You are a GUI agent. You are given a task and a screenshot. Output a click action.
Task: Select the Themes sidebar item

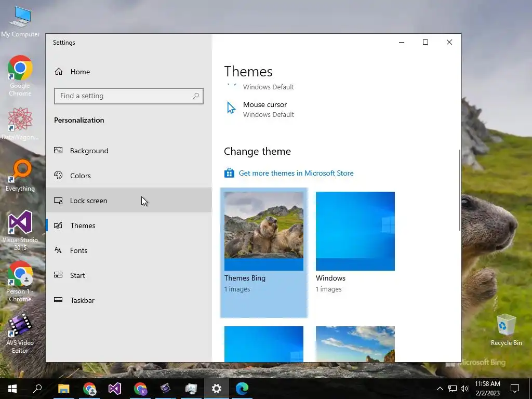129,225
